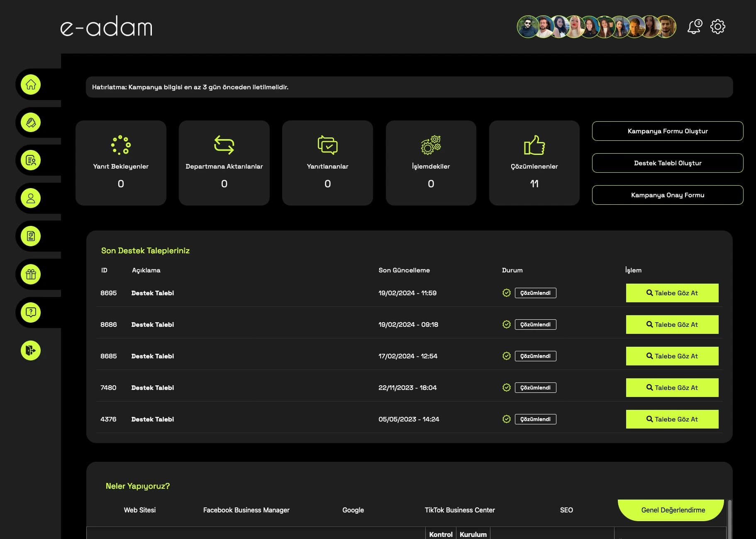Click the user profile sidebar icon

tap(31, 198)
